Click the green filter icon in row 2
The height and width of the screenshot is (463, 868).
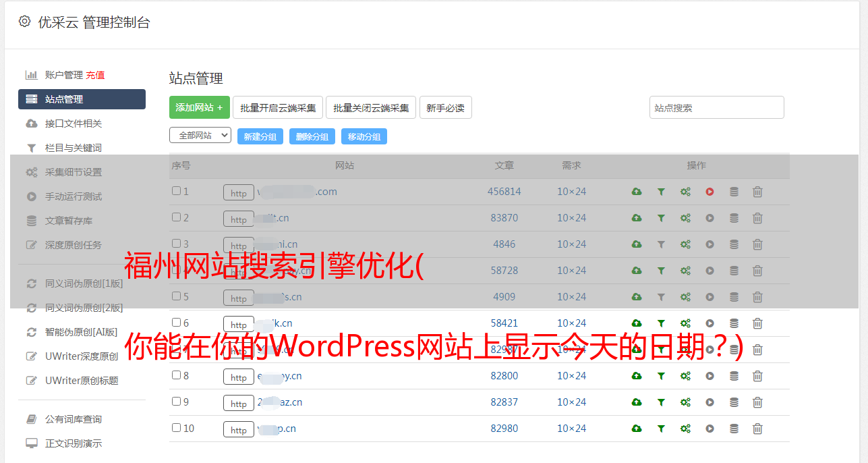(x=661, y=218)
